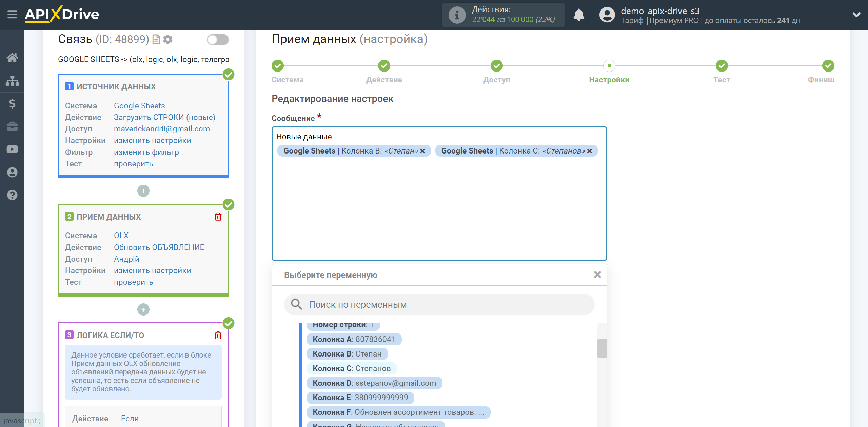The height and width of the screenshot is (427, 868).
Task: Insert variable Колонка F Обновлен ассортимент
Action: point(398,412)
